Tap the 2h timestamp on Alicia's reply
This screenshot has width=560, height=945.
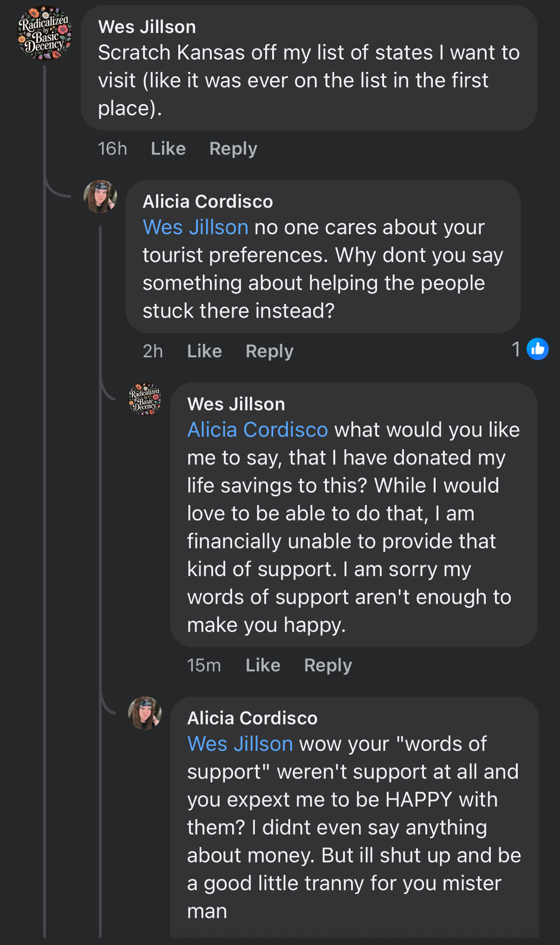click(153, 351)
